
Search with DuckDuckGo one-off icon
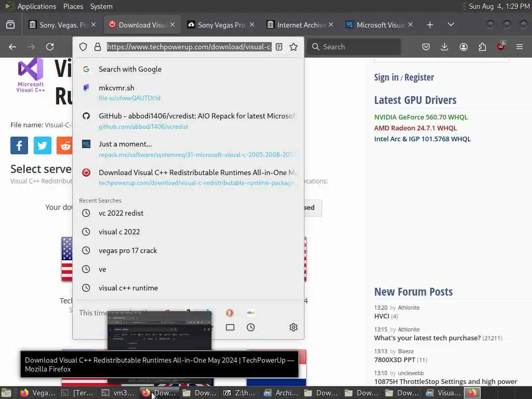230,312
